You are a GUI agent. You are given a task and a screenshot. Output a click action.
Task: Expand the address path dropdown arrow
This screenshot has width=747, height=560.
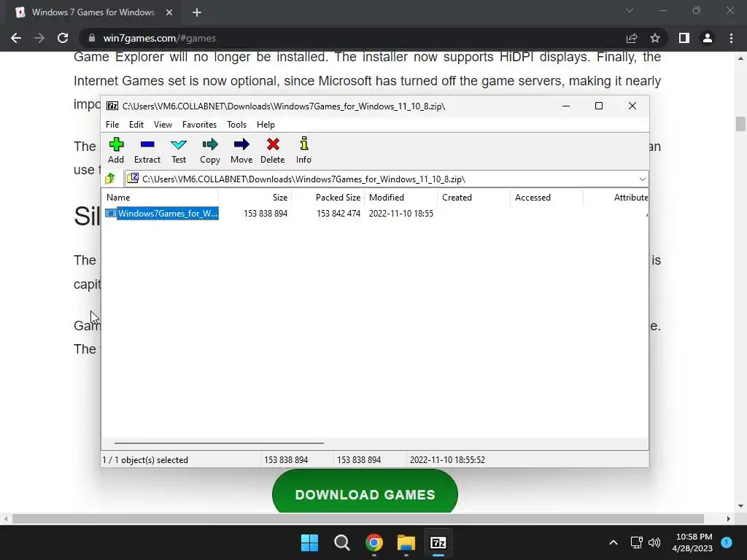tap(642, 179)
